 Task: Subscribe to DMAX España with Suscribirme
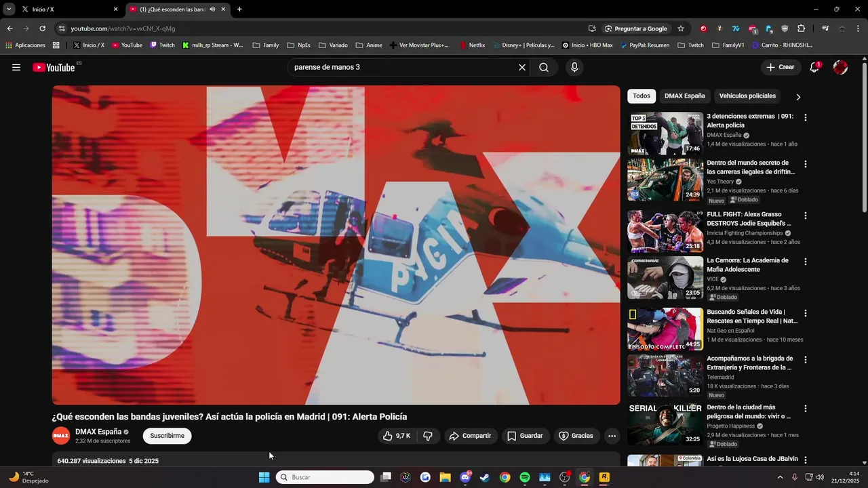coord(167,436)
